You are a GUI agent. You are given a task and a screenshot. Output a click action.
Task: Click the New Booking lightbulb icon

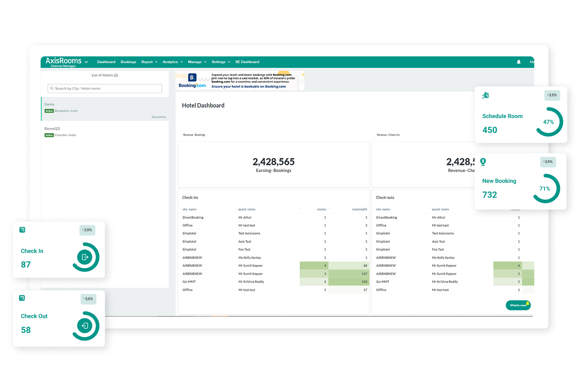tap(483, 162)
